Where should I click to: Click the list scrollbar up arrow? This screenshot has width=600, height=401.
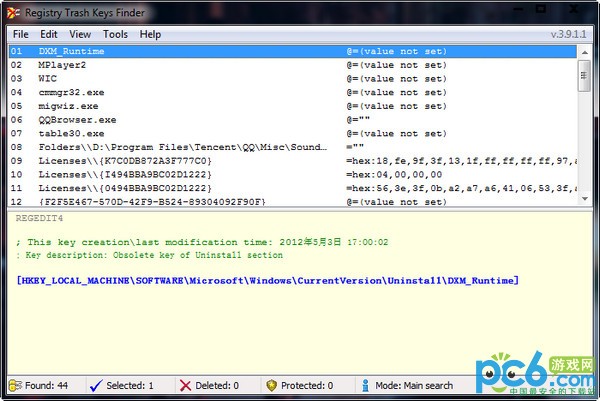pos(584,52)
